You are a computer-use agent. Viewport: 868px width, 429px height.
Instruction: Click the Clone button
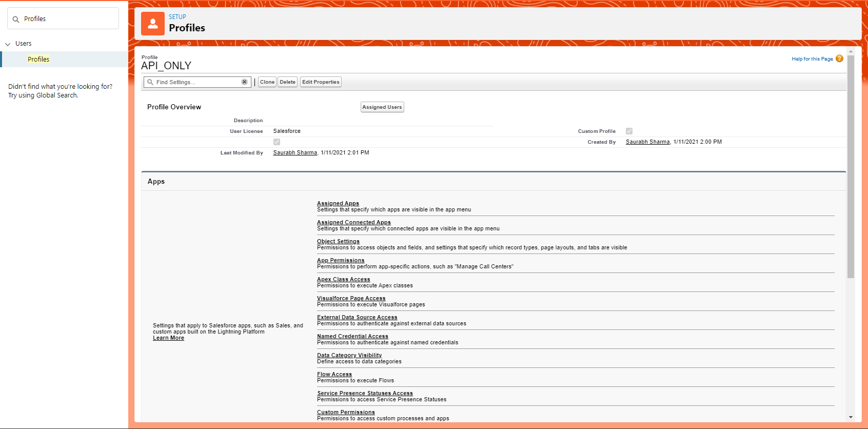tap(267, 82)
